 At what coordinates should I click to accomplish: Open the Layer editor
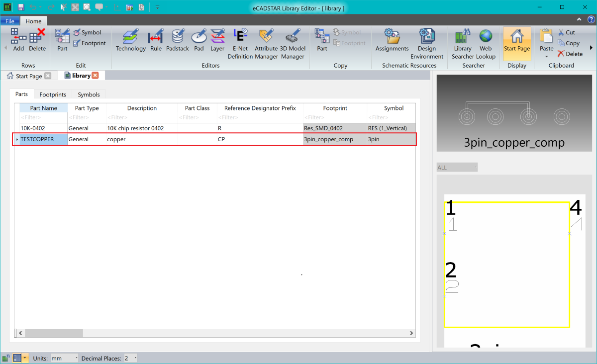(x=217, y=40)
